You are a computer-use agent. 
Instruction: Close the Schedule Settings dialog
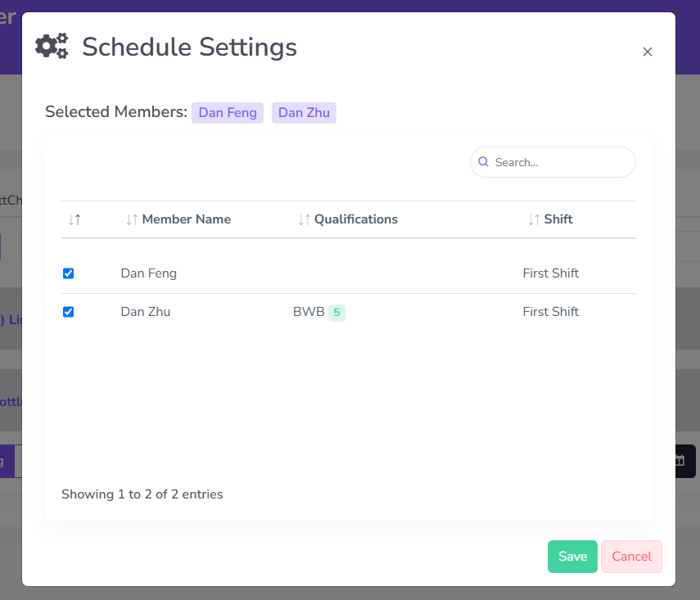tap(648, 52)
